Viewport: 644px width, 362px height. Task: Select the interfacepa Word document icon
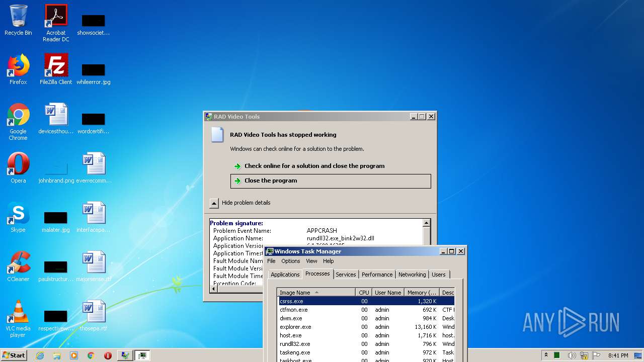pyautogui.click(x=94, y=217)
